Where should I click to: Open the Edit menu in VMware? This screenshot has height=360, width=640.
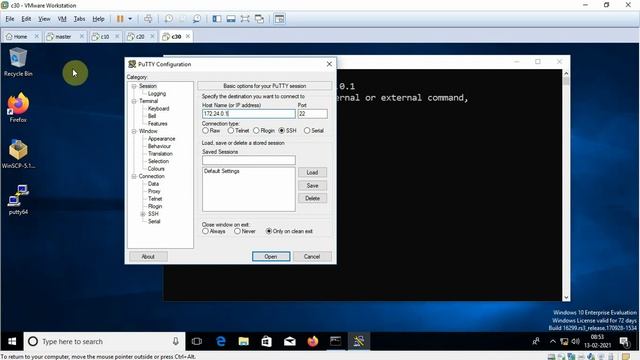click(26, 19)
